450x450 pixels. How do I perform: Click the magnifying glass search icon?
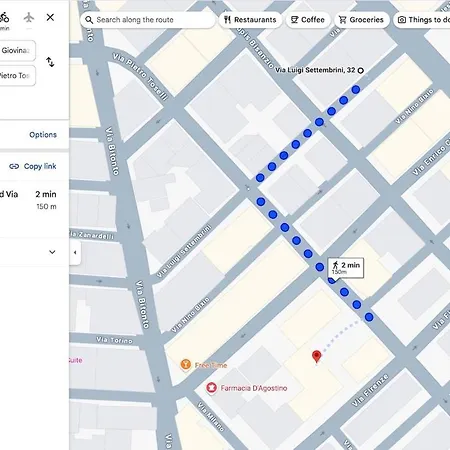point(89,20)
